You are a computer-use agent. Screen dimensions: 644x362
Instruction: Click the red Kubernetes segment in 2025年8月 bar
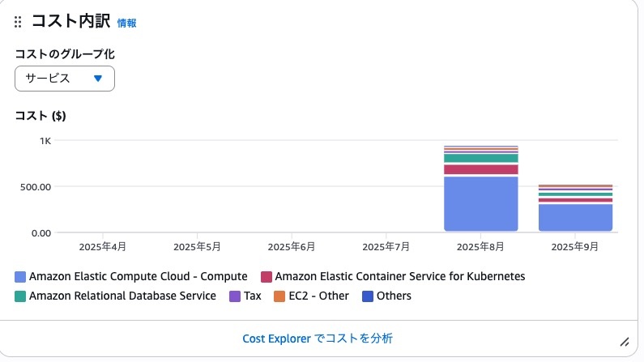(481, 169)
